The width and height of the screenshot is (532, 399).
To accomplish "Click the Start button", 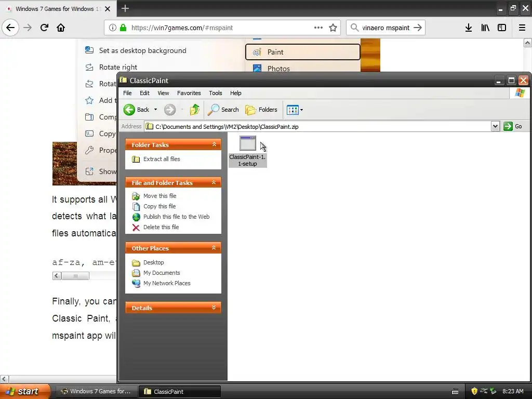I will [x=24, y=391].
